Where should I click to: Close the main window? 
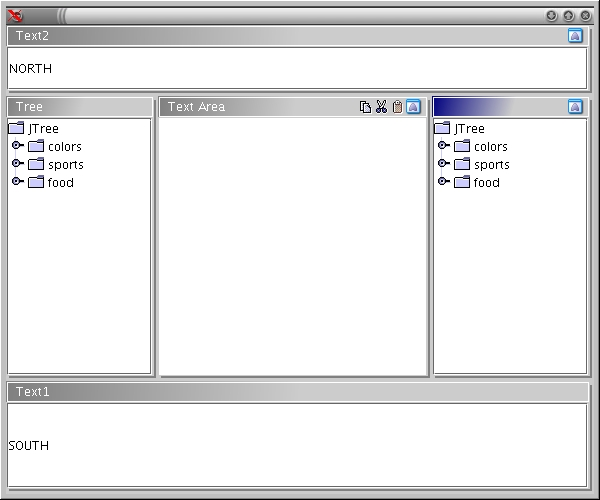(x=585, y=16)
